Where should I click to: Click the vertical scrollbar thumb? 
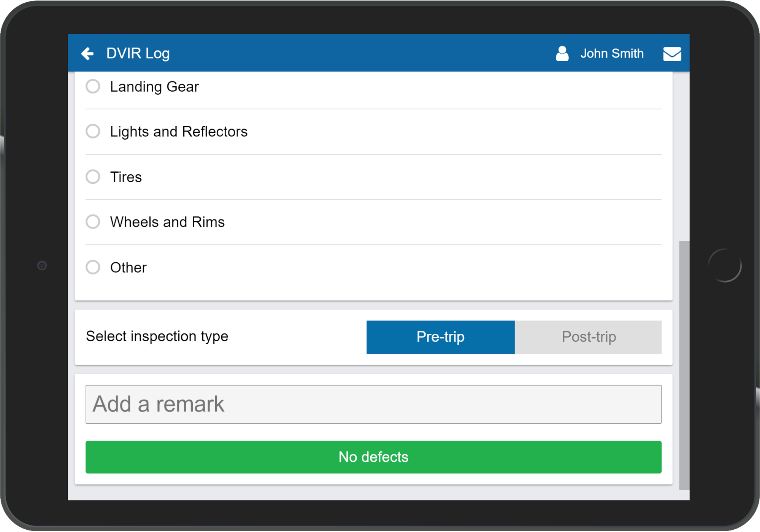pyautogui.click(x=684, y=365)
